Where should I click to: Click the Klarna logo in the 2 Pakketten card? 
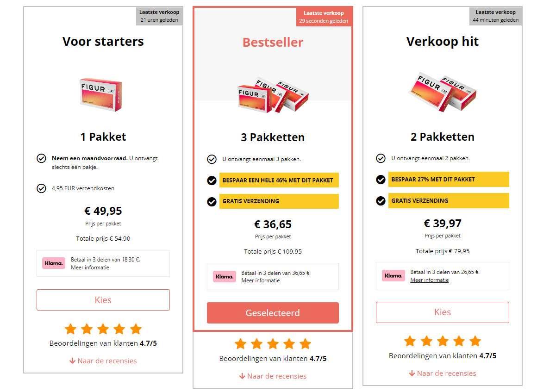coord(393,275)
